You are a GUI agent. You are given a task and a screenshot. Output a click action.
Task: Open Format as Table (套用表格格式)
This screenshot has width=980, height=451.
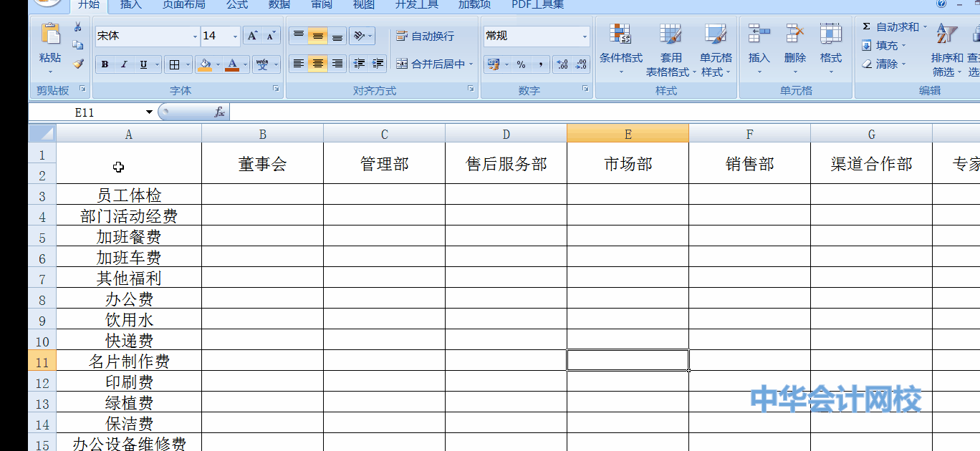click(x=671, y=49)
